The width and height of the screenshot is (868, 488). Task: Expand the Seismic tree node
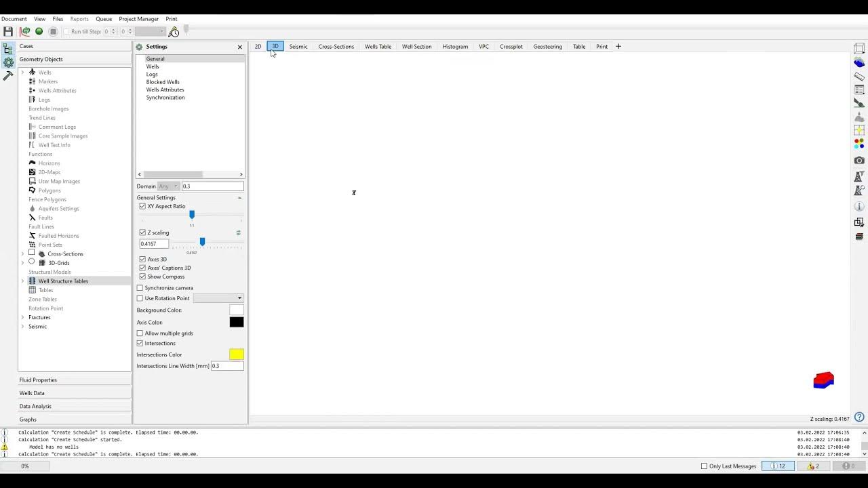(22, 327)
